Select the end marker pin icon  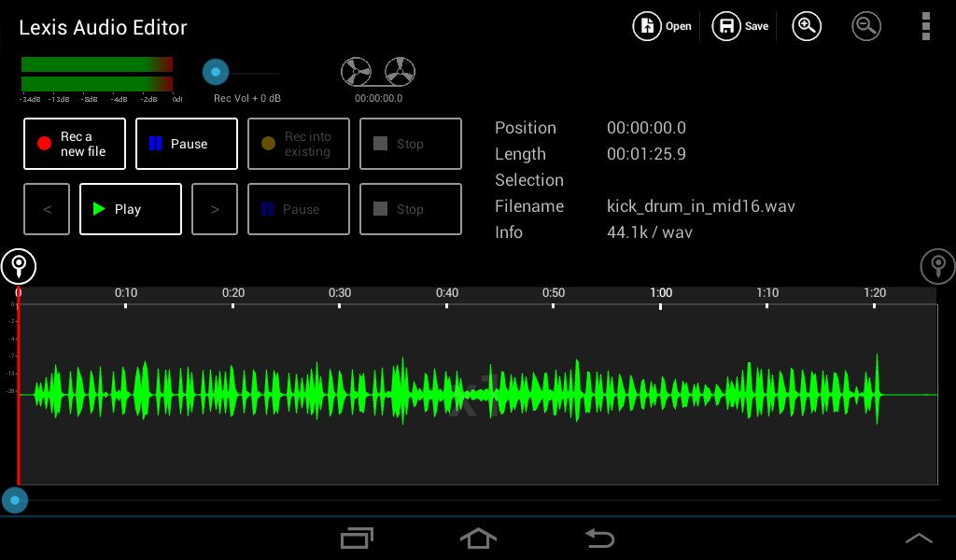click(937, 266)
